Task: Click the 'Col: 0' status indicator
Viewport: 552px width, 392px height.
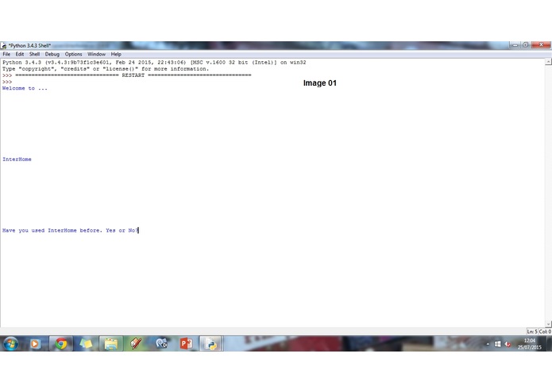Action: click(545, 332)
